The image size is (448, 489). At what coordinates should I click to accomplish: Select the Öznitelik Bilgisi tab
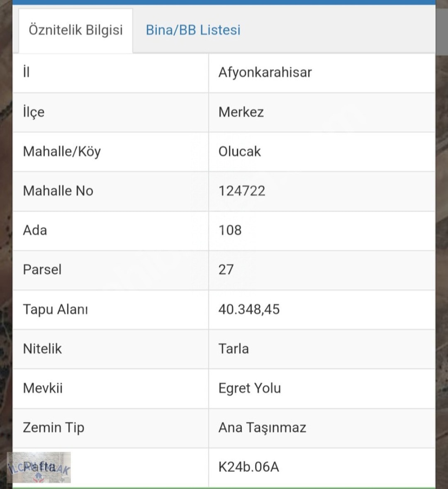click(x=75, y=30)
